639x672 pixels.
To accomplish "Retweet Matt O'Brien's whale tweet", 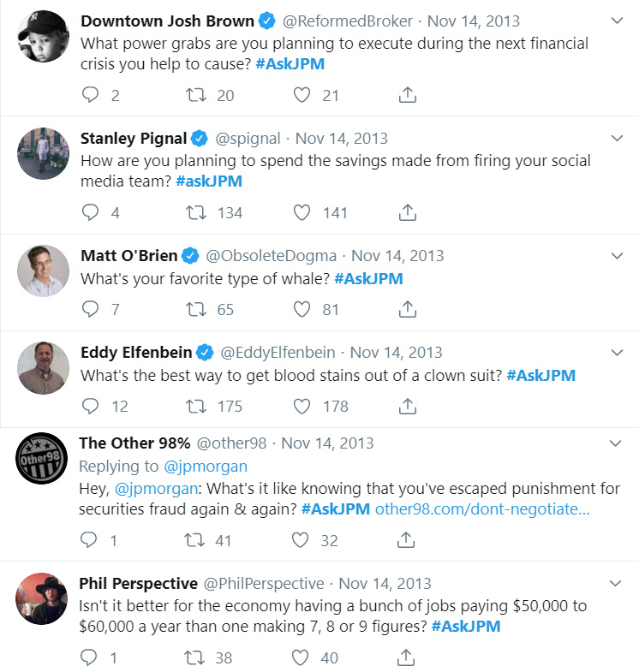I will tap(197, 309).
